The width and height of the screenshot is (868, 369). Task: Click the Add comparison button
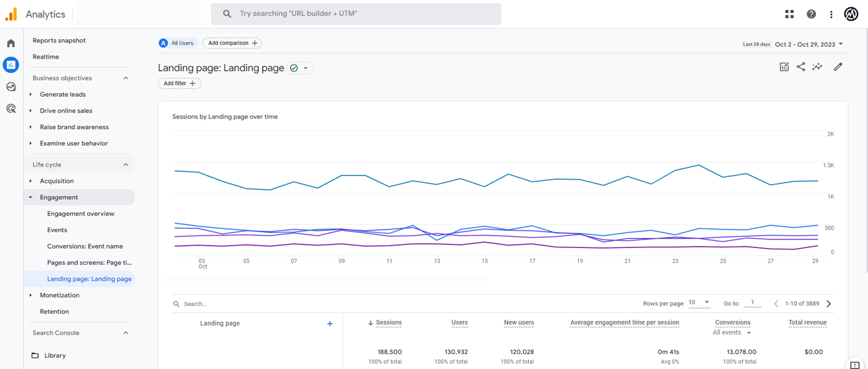(x=232, y=43)
